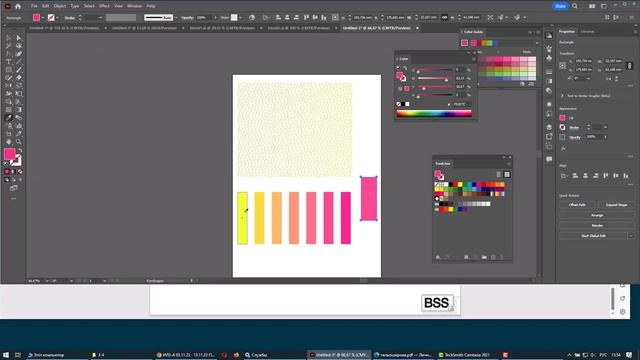Select the Rectangle tool

pos(9,70)
